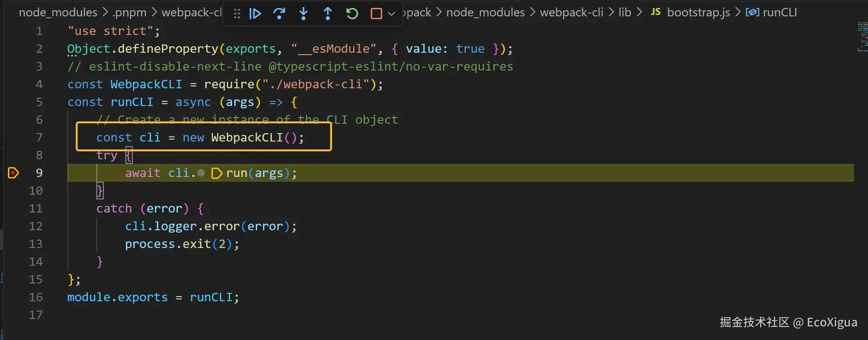The width and height of the screenshot is (868, 340).
Task: Click the "use strict" string on line 1
Action: point(110,31)
